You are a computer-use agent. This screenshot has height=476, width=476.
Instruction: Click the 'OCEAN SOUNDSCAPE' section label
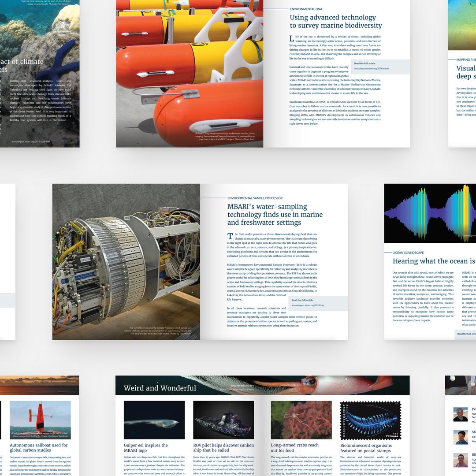408,253
